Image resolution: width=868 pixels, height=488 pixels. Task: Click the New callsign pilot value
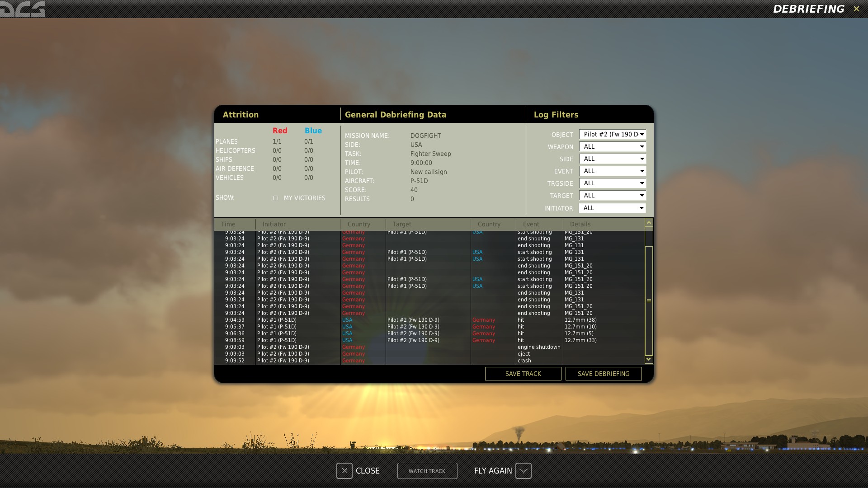tap(429, 172)
